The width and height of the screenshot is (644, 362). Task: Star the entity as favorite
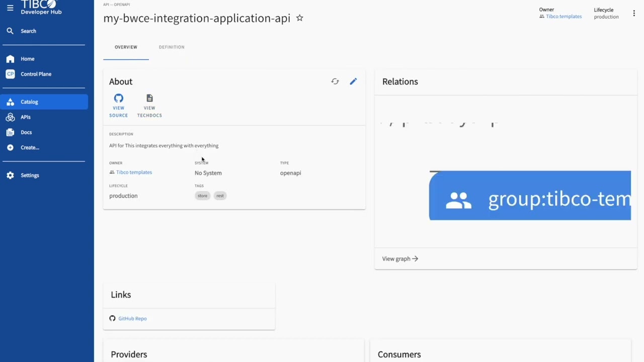[x=300, y=18]
